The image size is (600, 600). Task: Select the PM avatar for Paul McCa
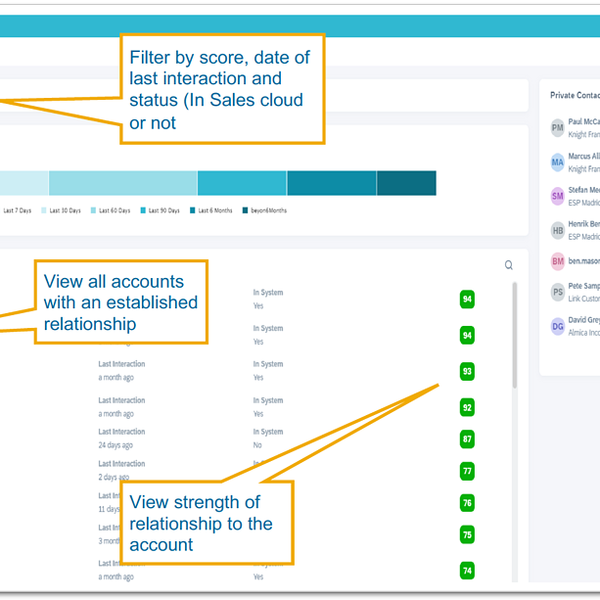[x=557, y=127]
